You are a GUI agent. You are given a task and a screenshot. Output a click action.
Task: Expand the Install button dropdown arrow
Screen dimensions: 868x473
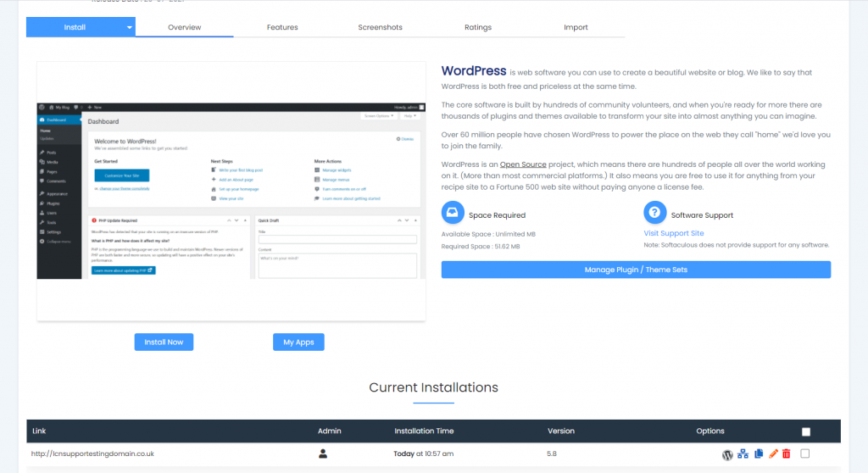tap(129, 27)
